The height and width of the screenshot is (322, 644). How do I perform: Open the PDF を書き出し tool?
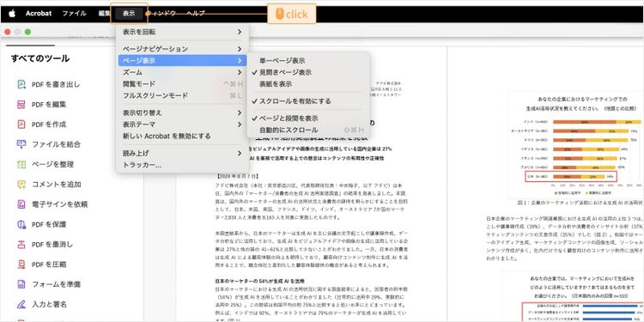click(56, 85)
